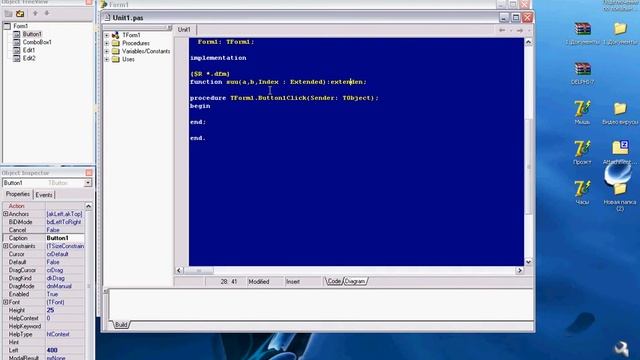The height and width of the screenshot is (360, 640).
Task: Select Edit2 in the Object TreeView
Action: tap(29, 58)
